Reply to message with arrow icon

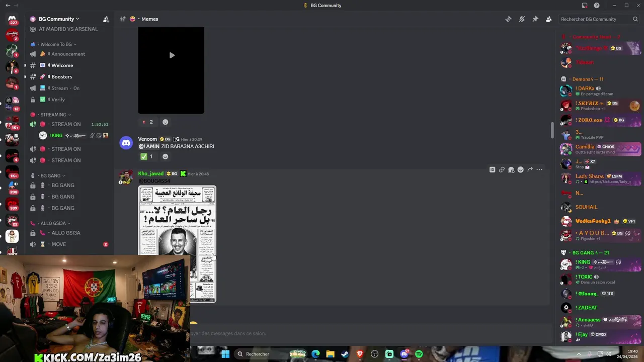pos(530,170)
